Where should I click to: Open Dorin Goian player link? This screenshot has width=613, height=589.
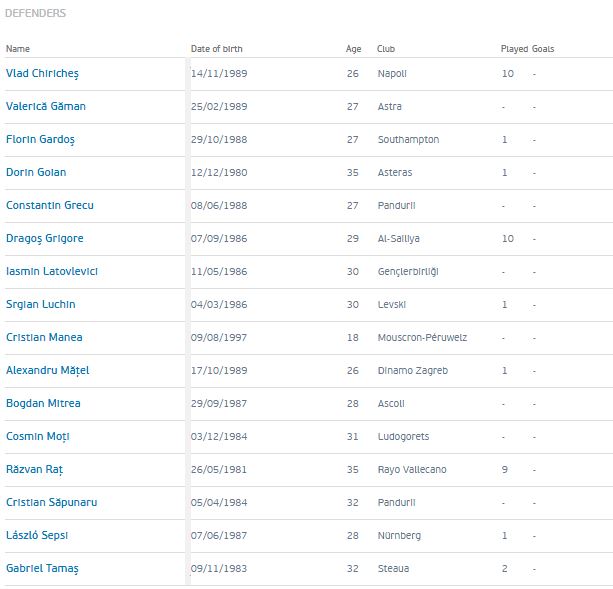click(x=36, y=172)
